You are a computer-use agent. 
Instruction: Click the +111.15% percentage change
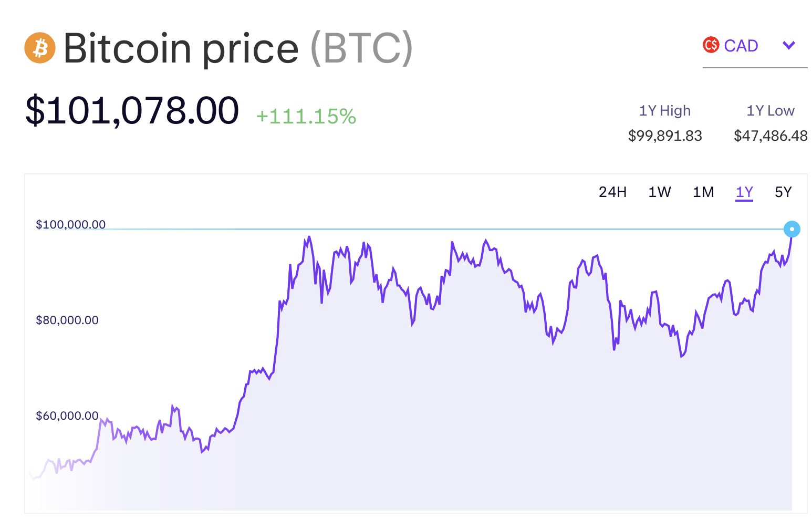point(306,116)
